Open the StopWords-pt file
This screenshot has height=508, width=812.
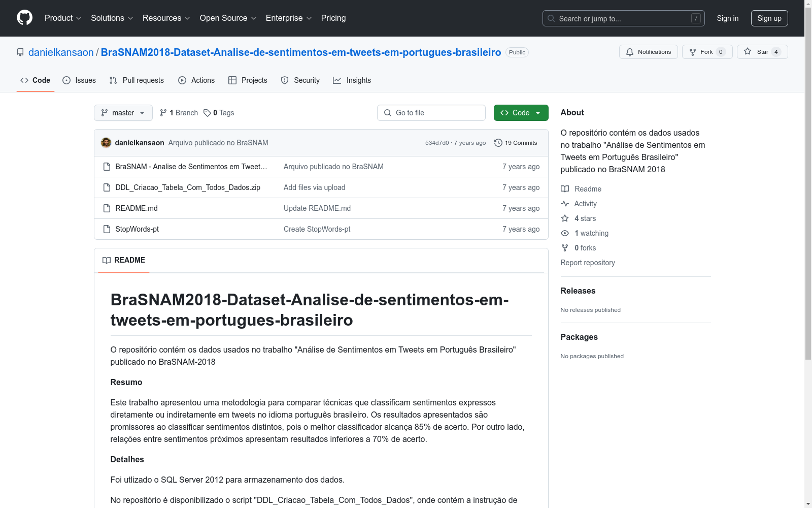pos(137,229)
